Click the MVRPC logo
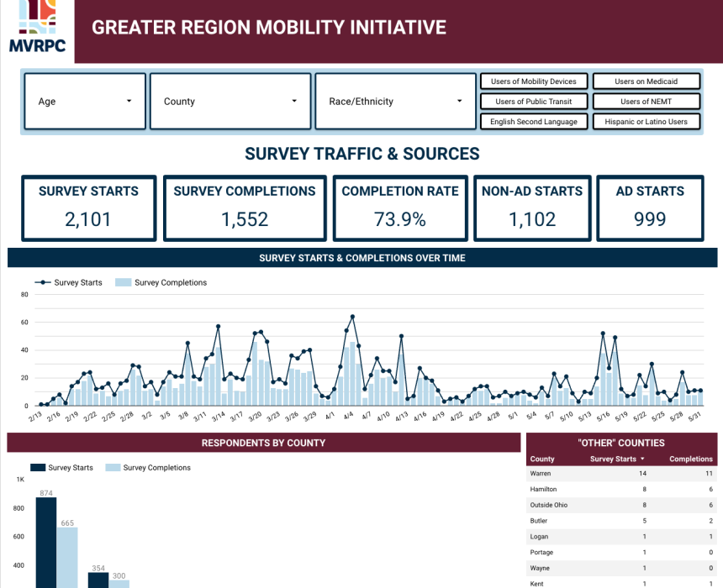Screen dimensions: 723x588 click(x=37, y=27)
